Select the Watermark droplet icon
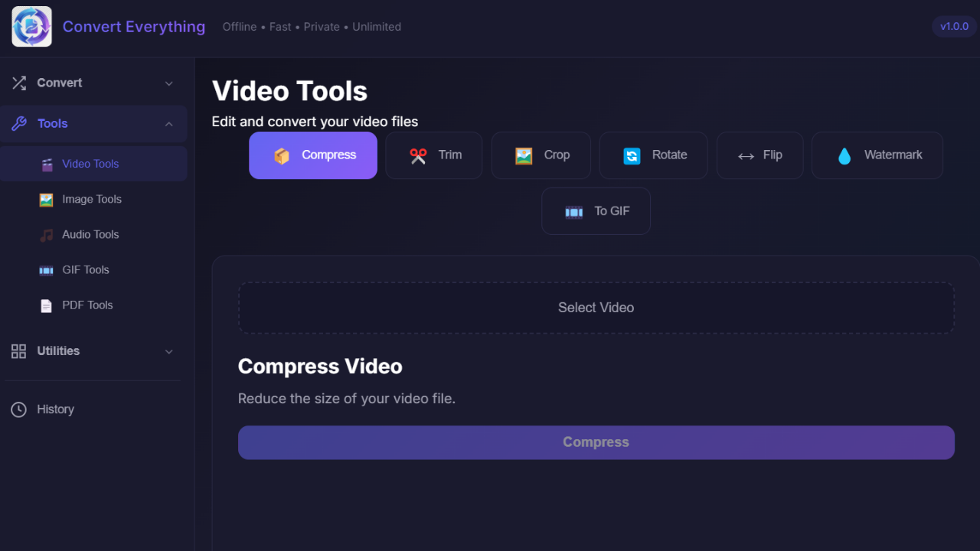The height and width of the screenshot is (551, 980). tap(845, 155)
